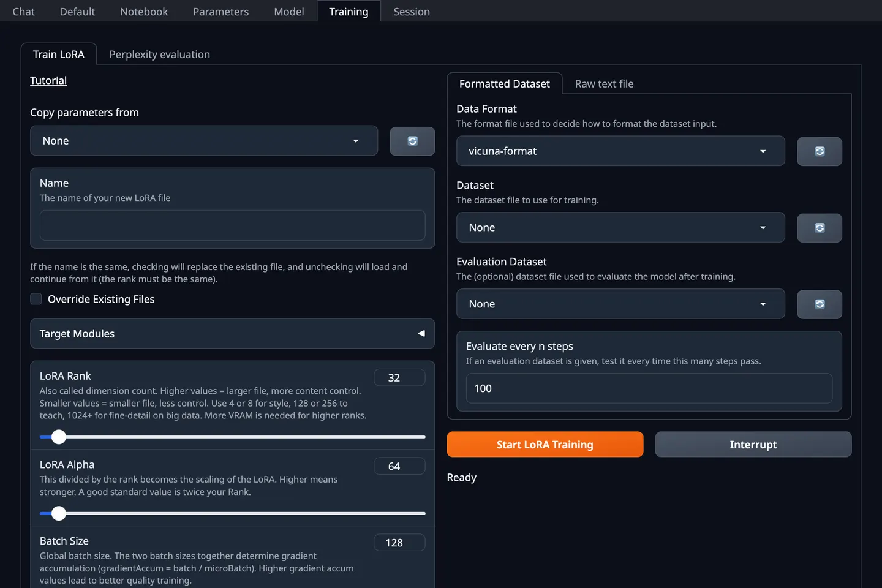Image resolution: width=882 pixels, height=588 pixels.
Task: Click the Interrupt button
Action: click(x=753, y=445)
